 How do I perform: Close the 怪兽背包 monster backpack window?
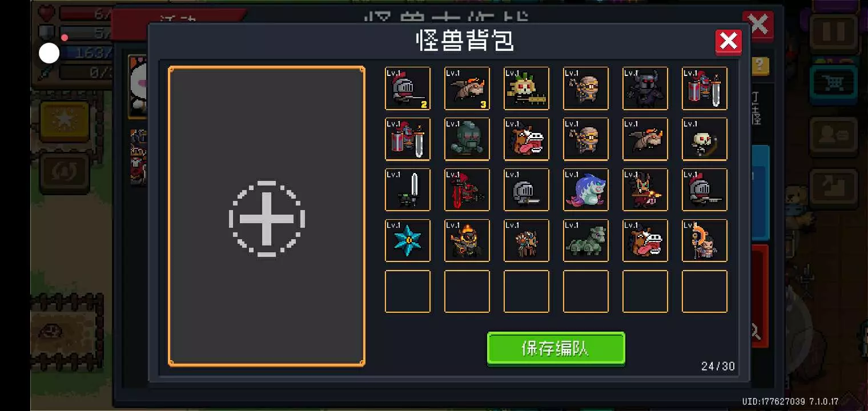click(x=729, y=42)
